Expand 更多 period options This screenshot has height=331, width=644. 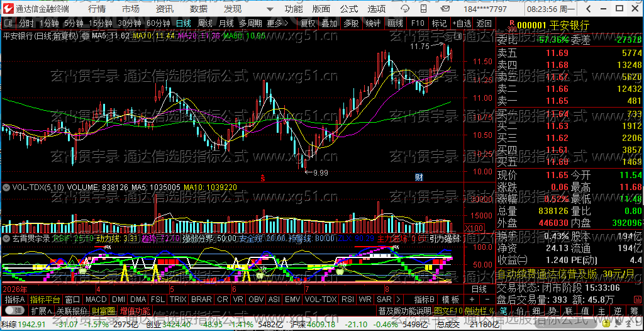(x=277, y=23)
